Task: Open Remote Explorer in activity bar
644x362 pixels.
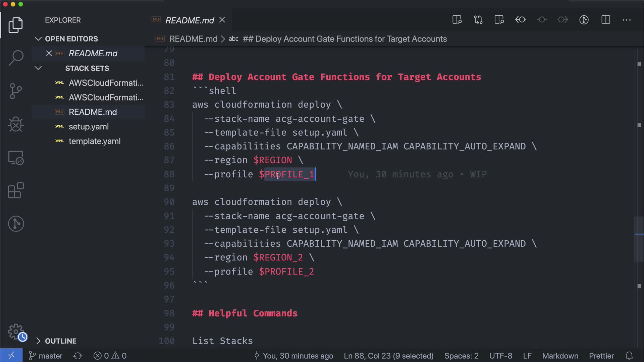Action: (x=16, y=158)
